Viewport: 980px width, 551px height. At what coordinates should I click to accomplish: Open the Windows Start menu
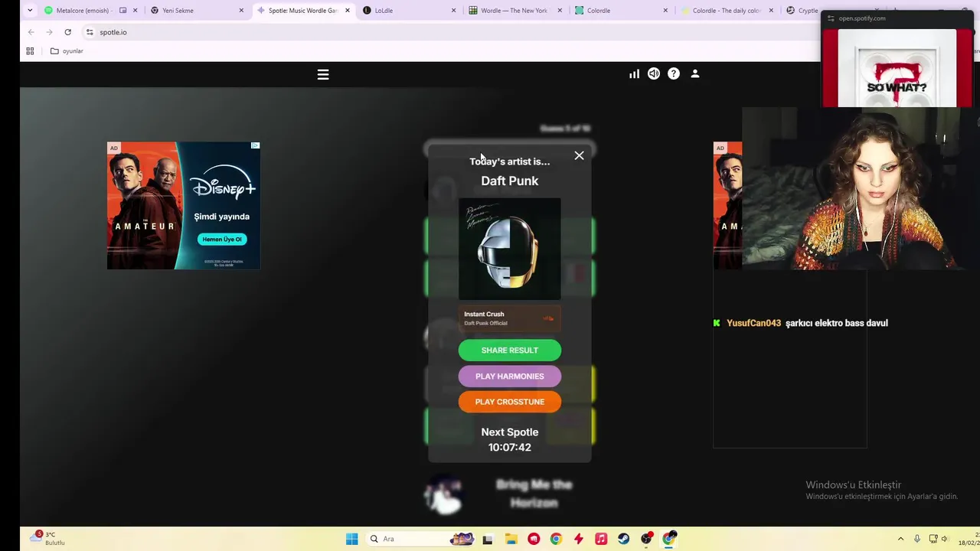point(351,539)
